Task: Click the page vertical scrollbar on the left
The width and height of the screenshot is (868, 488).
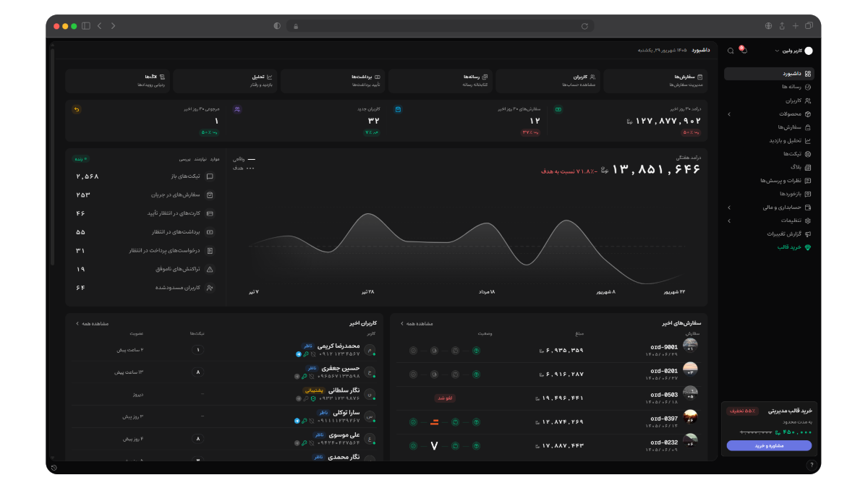Action: point(52,155)
